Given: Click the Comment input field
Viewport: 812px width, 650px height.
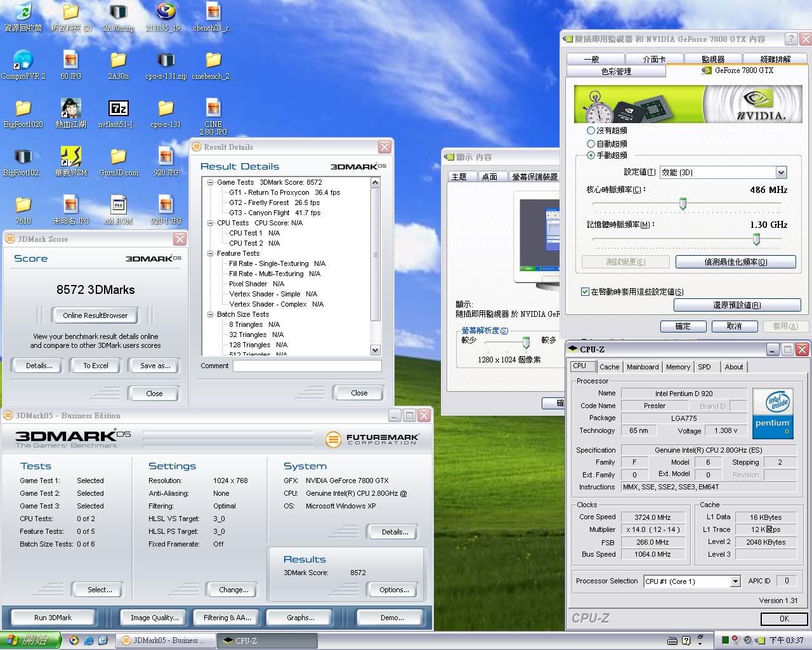Looking at the screenshot, I should [307, 366].
